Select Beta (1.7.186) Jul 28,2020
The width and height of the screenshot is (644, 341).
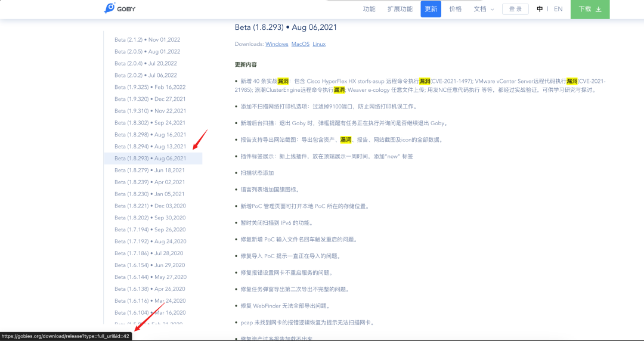point(149,253)
